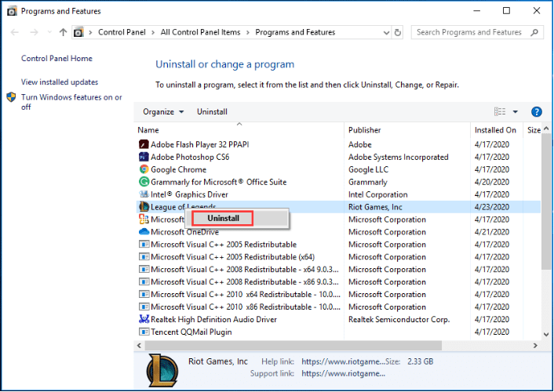This screenshot has height=392, width=554.
Task: Click the Intel Graphics Driver icon
Action: click(144, 194)
